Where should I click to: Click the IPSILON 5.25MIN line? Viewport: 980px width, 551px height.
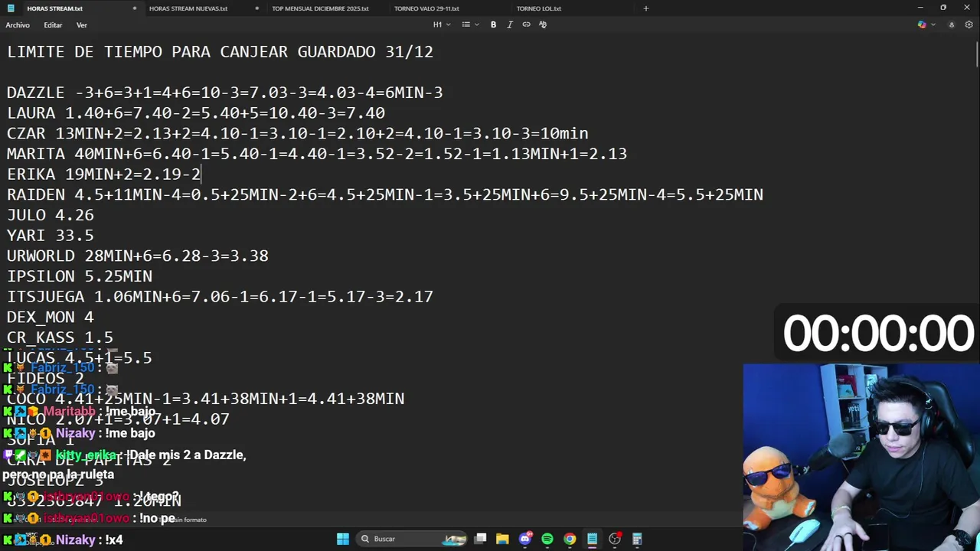click(x=80, y=276)
